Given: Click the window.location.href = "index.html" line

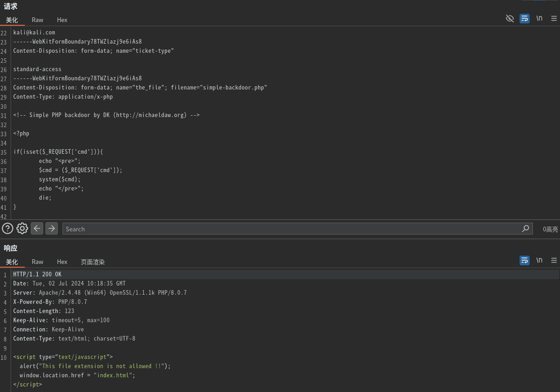Looking at the screenshot, I should 78,375.
